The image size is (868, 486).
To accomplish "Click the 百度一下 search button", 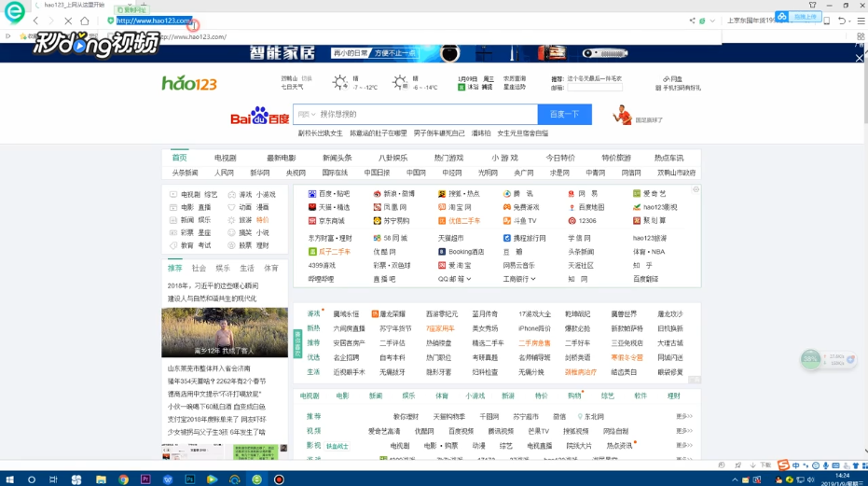I will 564,114.
